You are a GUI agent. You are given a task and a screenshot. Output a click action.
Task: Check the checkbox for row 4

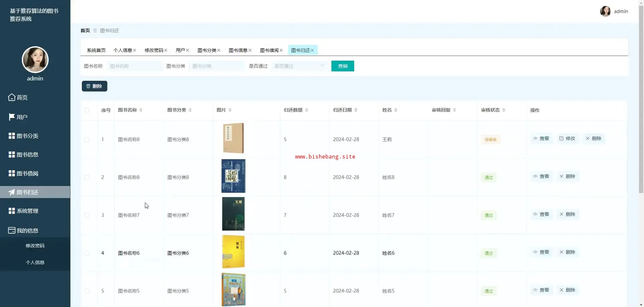87,253
